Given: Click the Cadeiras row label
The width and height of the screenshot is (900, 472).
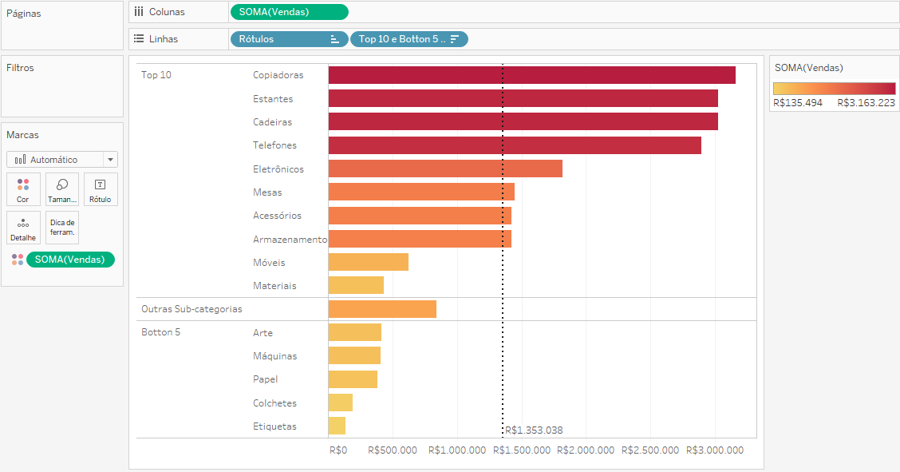Looking at the screenshot, I should click(x=273, y=122).
